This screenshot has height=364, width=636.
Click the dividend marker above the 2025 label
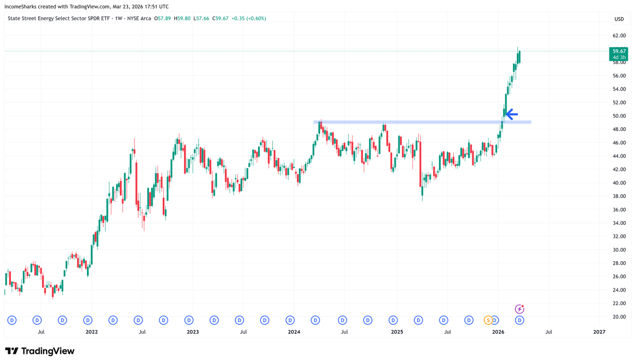[x=393, y=320]
